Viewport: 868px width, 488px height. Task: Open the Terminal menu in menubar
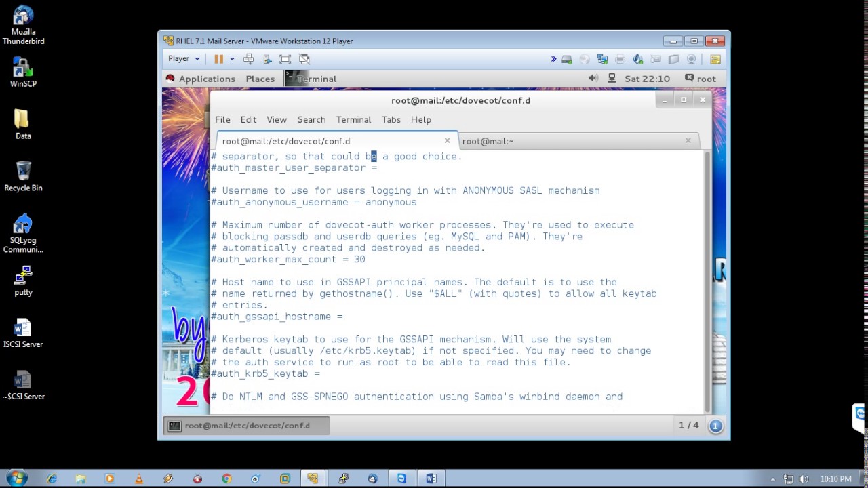coord(353,119)
